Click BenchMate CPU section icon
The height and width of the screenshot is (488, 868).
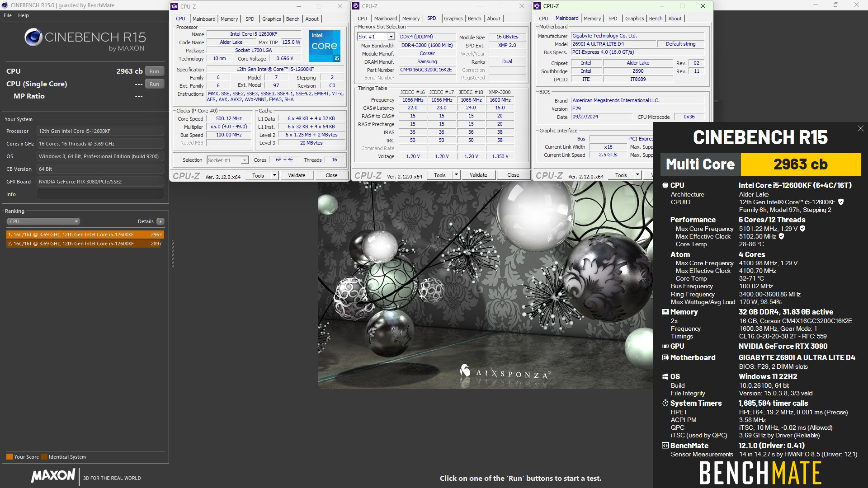click(x=665, y=185)
